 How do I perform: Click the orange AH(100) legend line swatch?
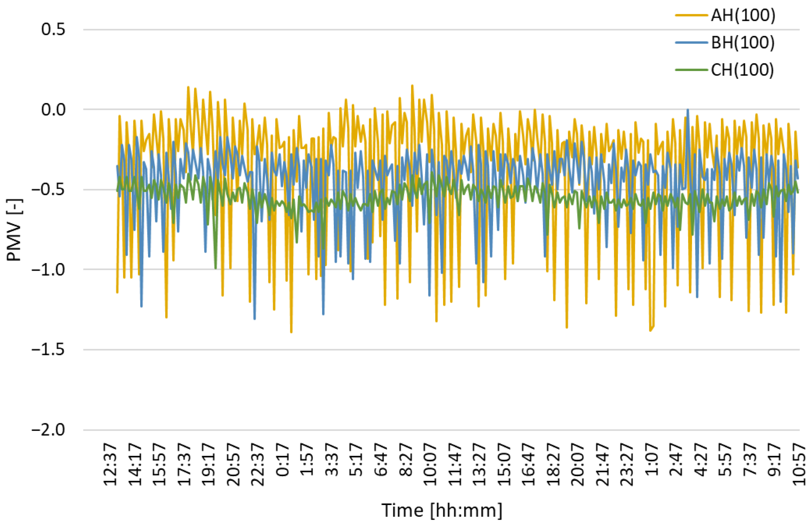click(691, 15)
